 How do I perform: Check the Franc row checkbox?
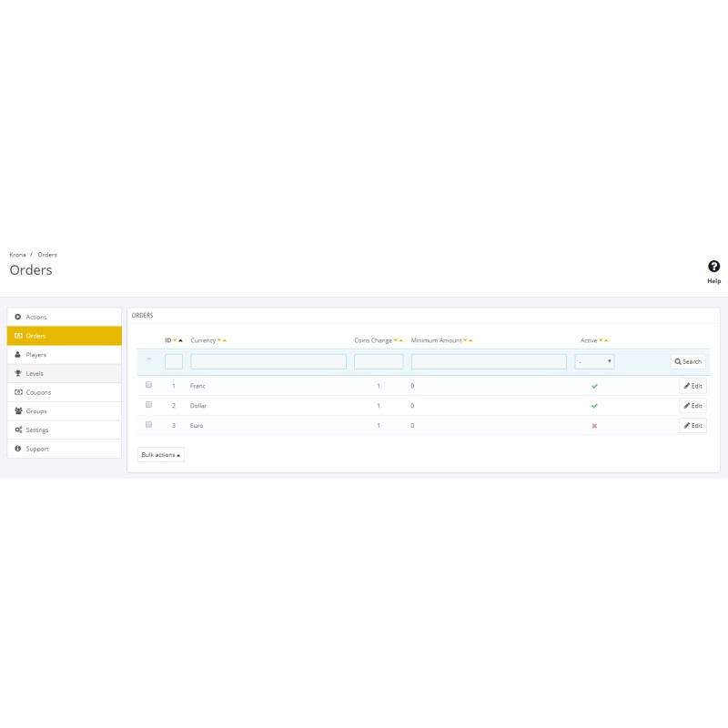pos(148,385)
